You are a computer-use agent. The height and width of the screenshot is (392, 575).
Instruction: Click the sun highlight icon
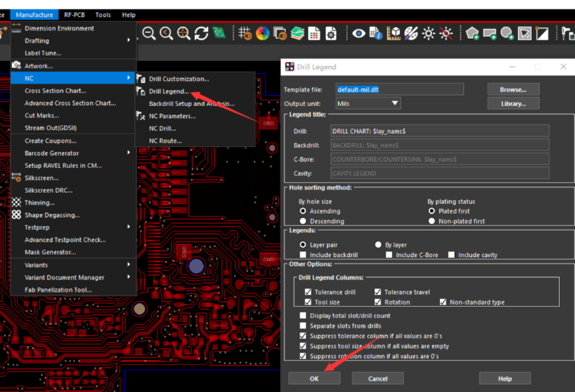[428, 34]
